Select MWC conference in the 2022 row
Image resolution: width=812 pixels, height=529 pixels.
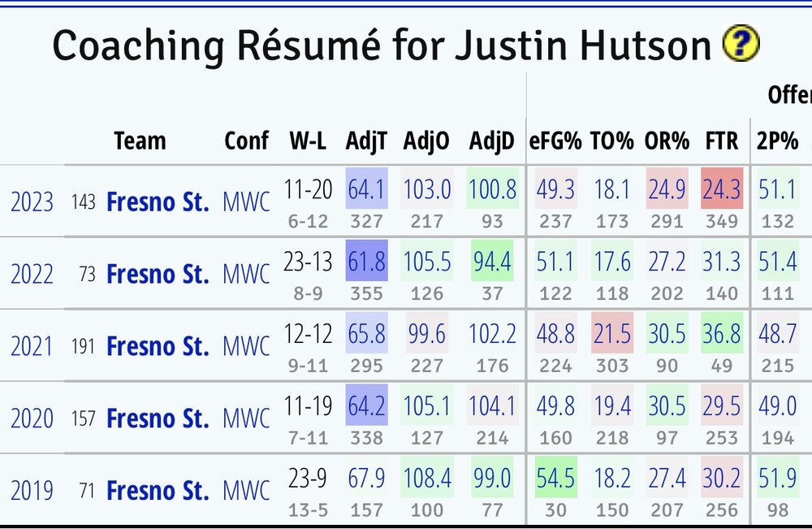click(246, 274)
